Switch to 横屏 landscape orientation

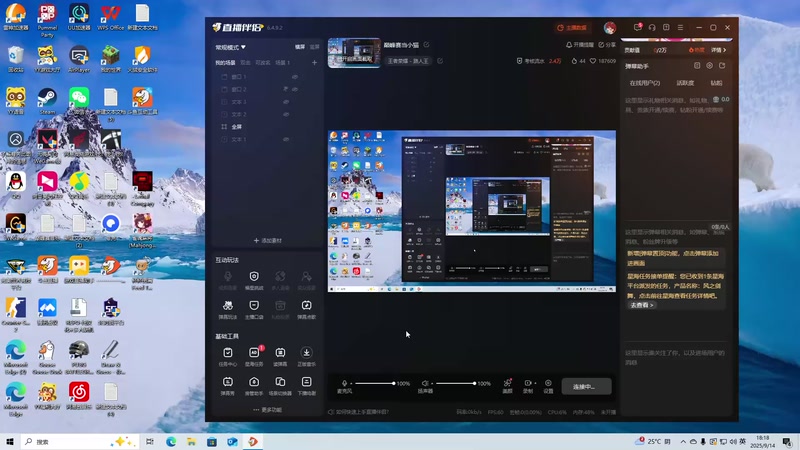click(300, 47)
